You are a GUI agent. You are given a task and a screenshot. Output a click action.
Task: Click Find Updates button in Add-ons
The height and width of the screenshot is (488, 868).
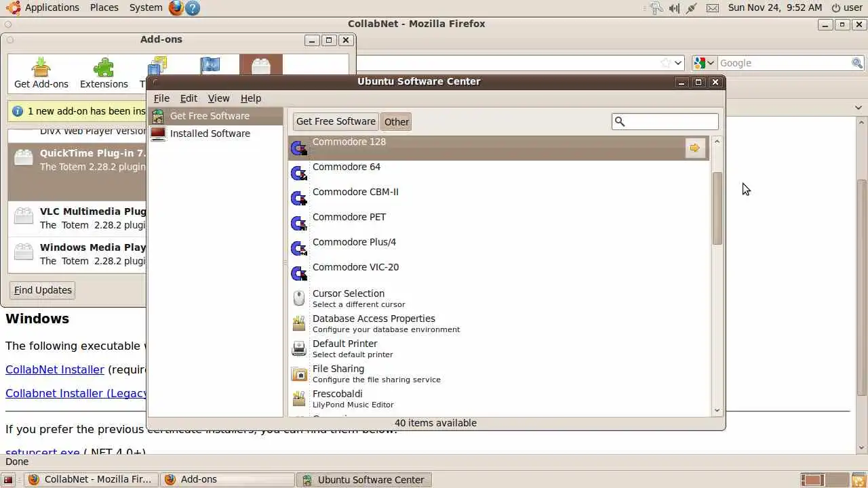(43, 290)
